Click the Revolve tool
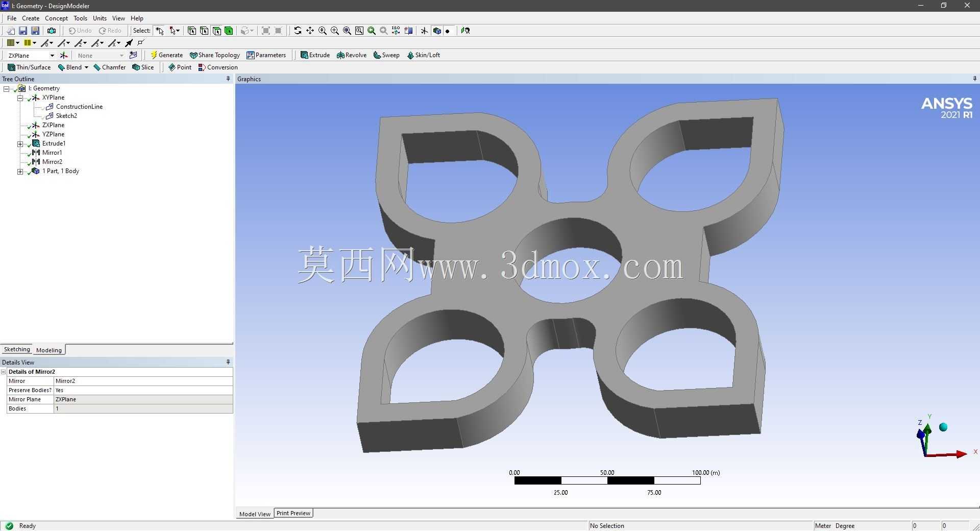980x531 pixels. [351, 55]
